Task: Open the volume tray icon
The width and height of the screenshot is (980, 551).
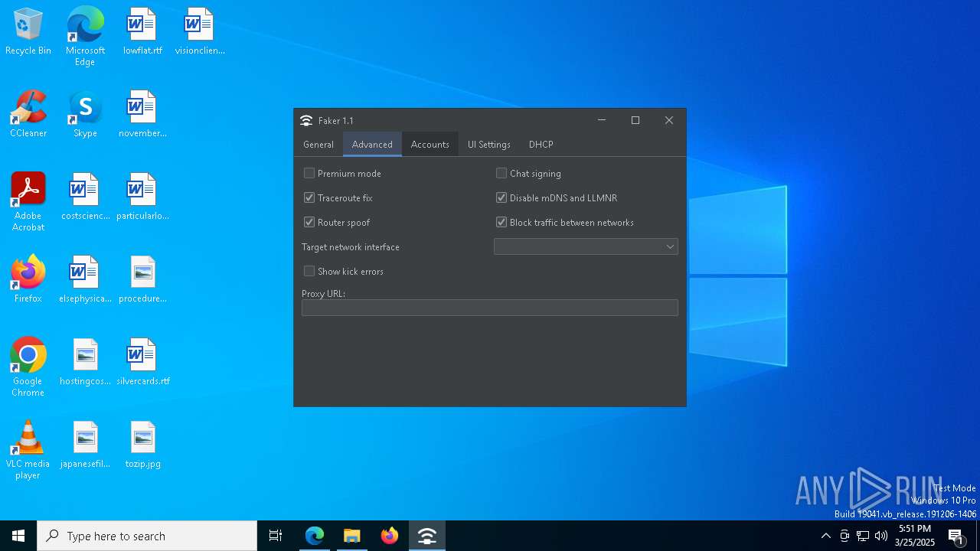Action: [x=881, y=536]
